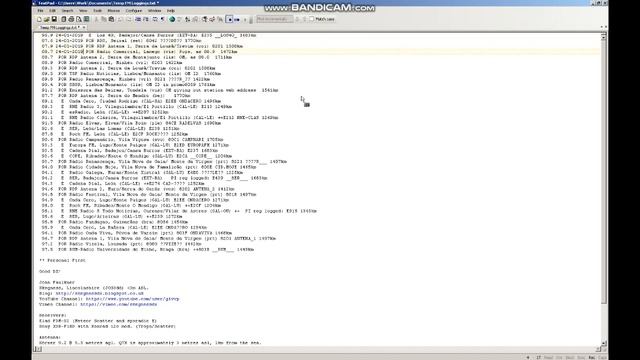Viewport: 640px width, 360px height.
Task: Open the Window menu
Action: coord(154,11)
